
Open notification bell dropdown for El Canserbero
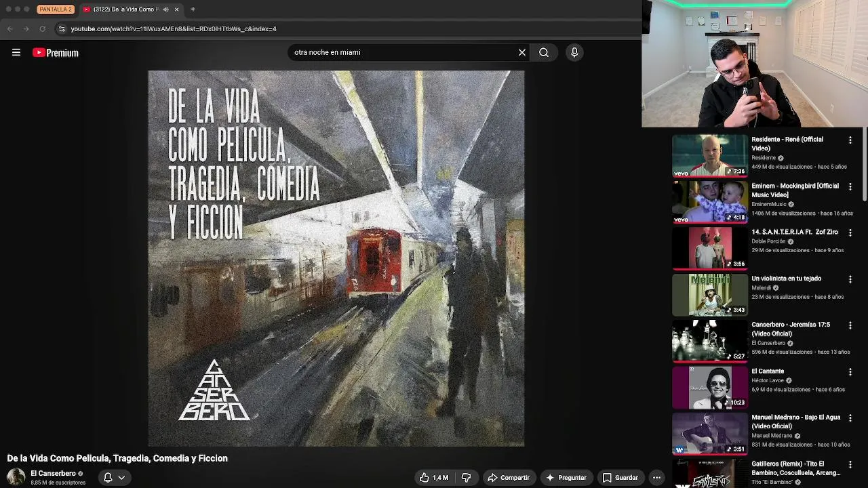pyautogui.click(x=114, y=477)
